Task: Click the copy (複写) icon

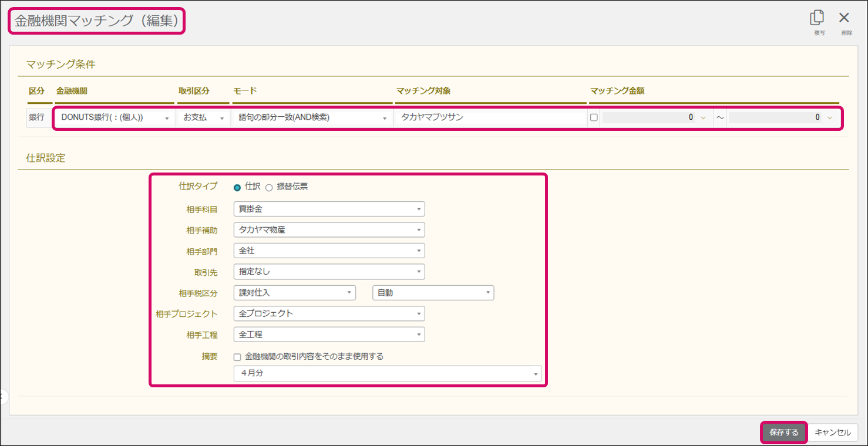Action: coord(819,18)
